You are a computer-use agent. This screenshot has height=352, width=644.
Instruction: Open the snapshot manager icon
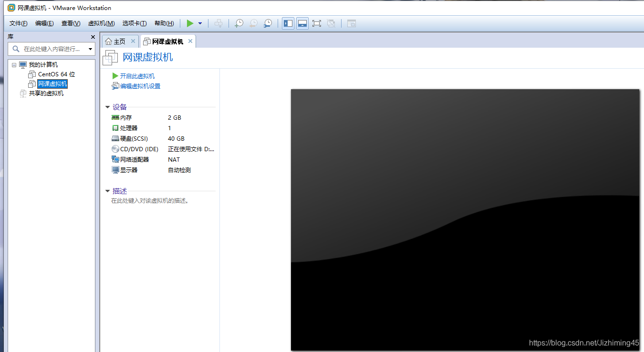[268, 23]
